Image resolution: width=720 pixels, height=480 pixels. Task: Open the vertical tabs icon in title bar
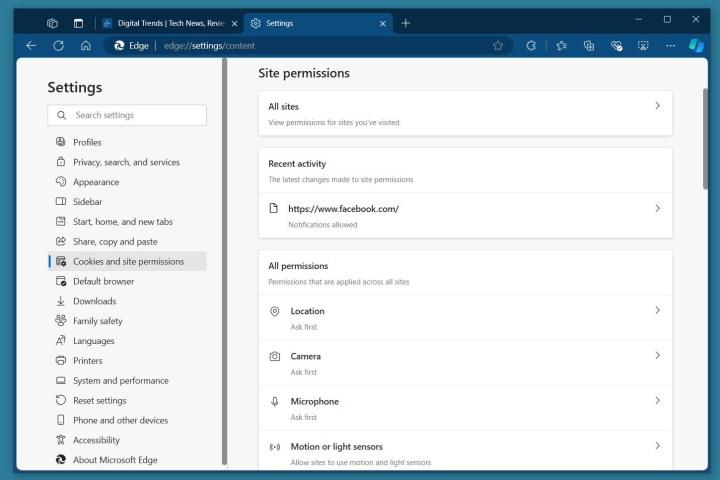click(78, 22)
